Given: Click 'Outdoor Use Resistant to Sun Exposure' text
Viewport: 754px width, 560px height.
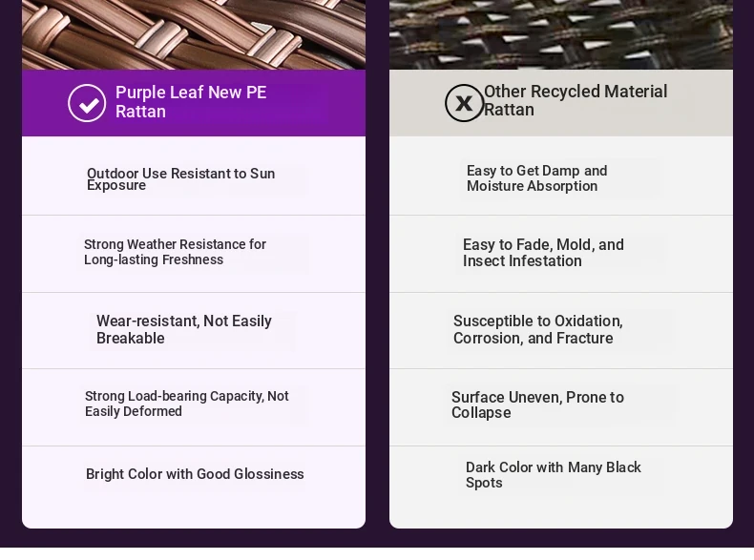Looking at the screenshot, I should 180,178.
